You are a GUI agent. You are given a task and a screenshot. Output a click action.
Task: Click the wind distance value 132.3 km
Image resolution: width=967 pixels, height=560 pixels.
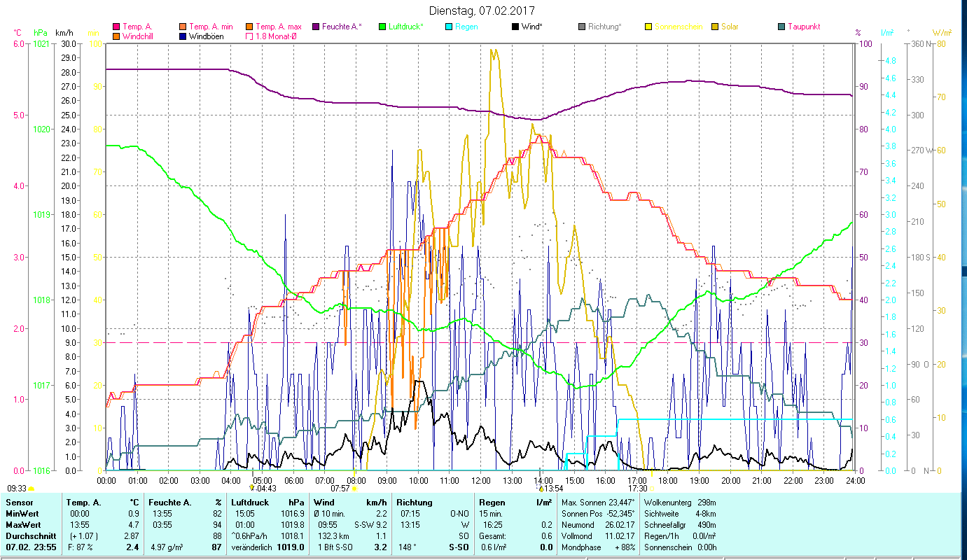(x=333, y=535)
